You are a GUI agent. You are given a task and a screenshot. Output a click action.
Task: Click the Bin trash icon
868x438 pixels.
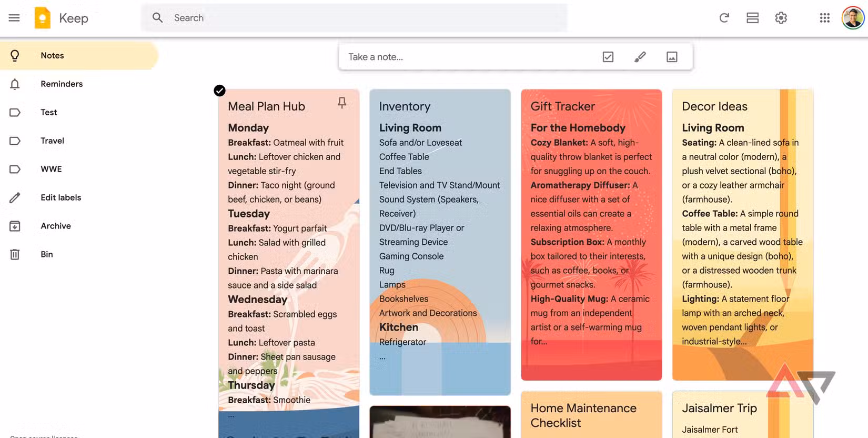[15, 254]
